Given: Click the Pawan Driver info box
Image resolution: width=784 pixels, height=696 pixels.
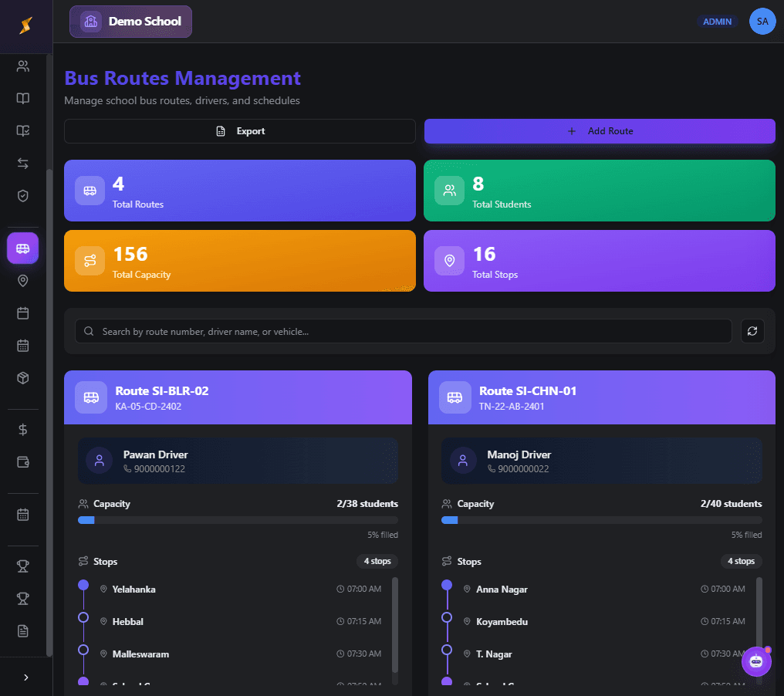Looking at the screenshot, I should click(238, 461).
